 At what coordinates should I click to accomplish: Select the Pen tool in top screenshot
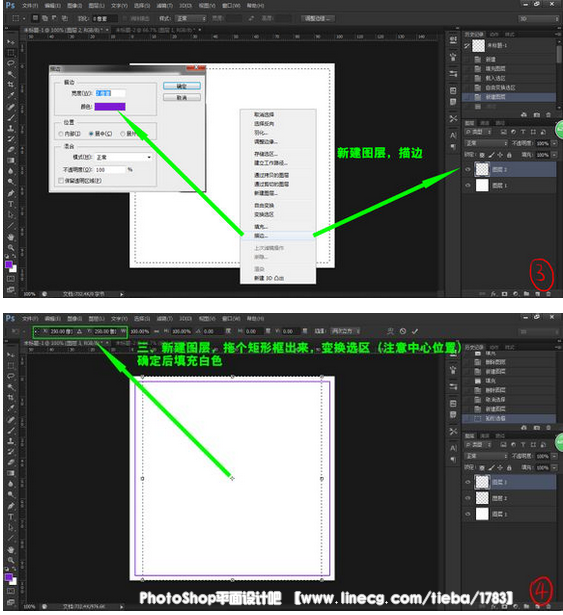coord(11,193)
